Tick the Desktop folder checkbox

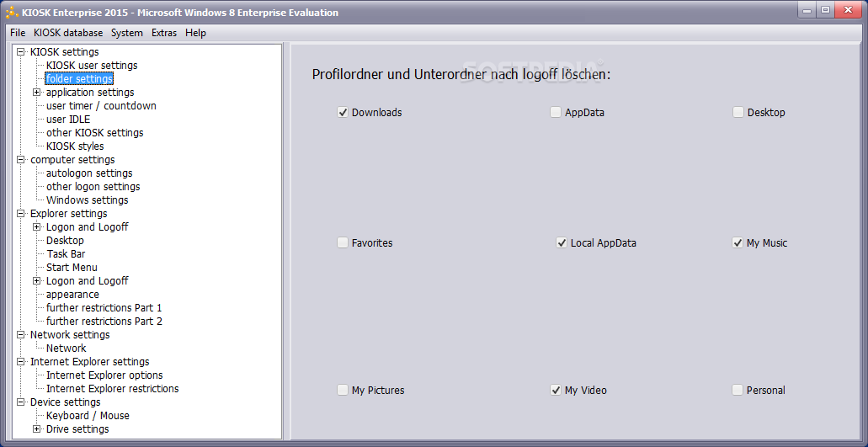point(738,112)
